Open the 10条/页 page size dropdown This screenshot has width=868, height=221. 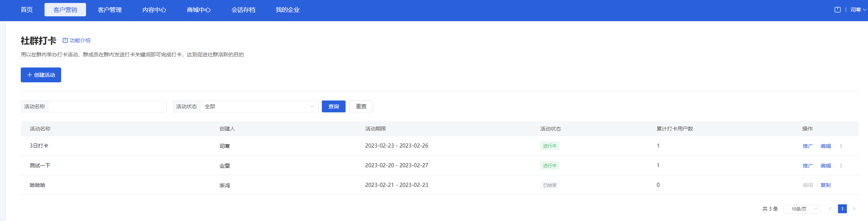coord(802,209)
